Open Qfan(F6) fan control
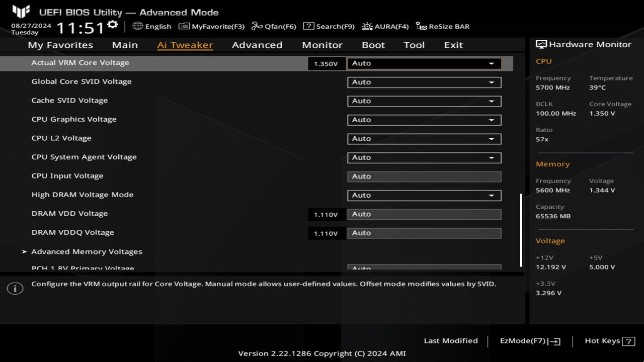 click(274, 26)
